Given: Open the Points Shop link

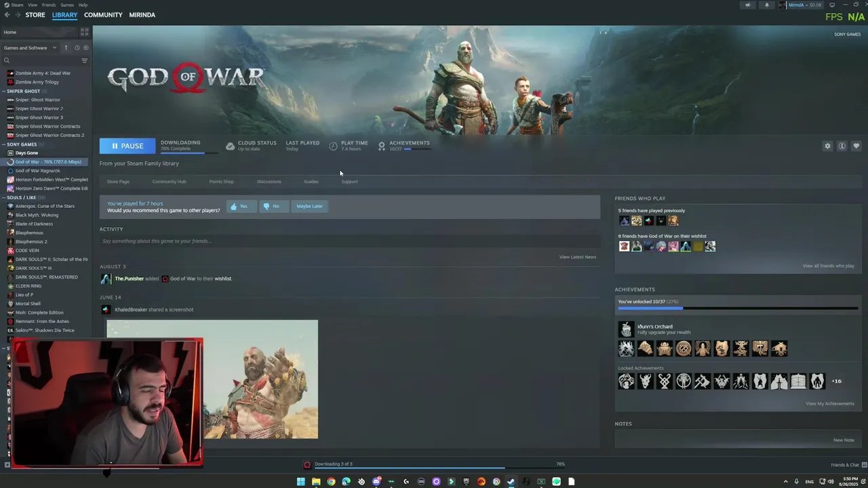Looking at the screenshot, I should point(221,182).
